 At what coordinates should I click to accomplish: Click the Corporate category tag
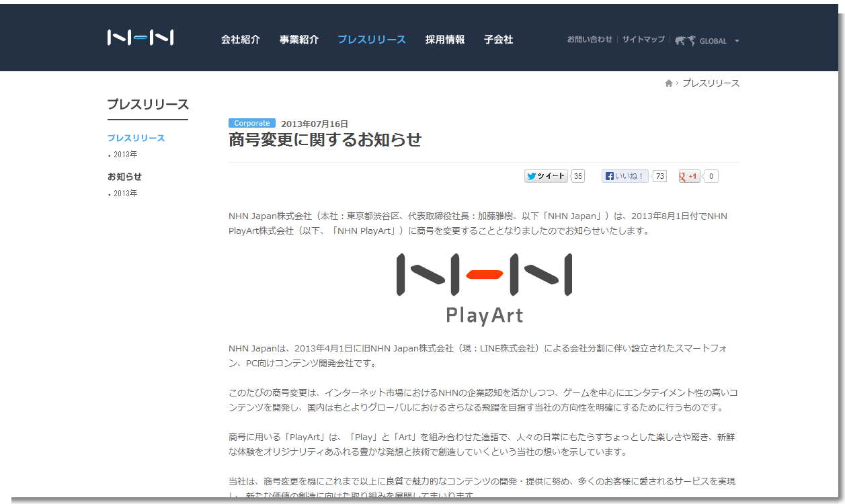click(x=252, y=123)
